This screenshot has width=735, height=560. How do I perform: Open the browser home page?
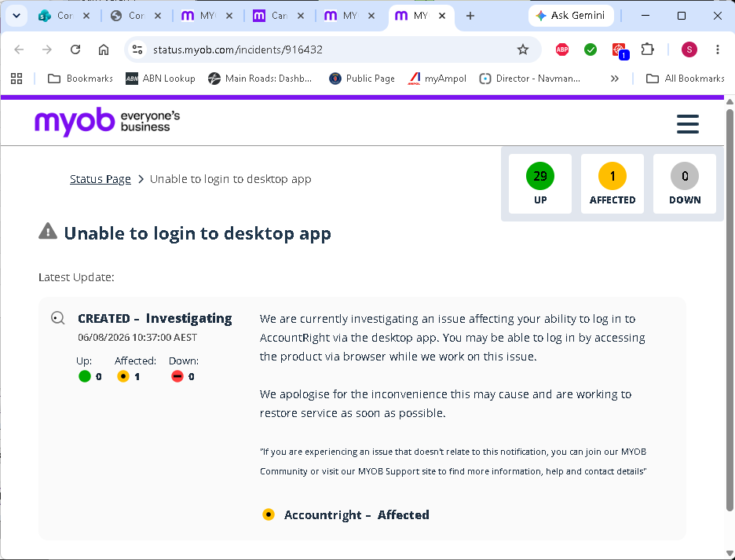tap(104, 49)
